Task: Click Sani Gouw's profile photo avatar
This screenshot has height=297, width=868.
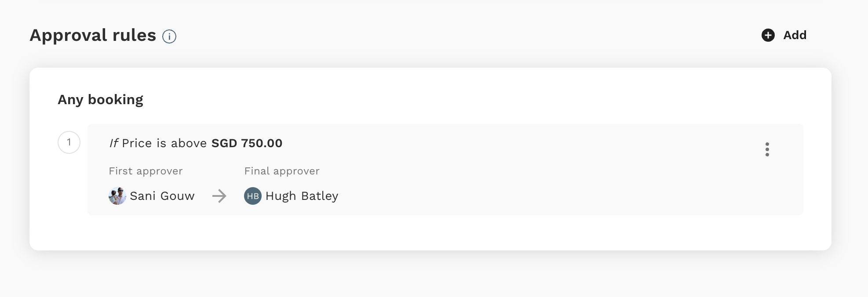Action: pyautogui.click(x=117, y=196)
